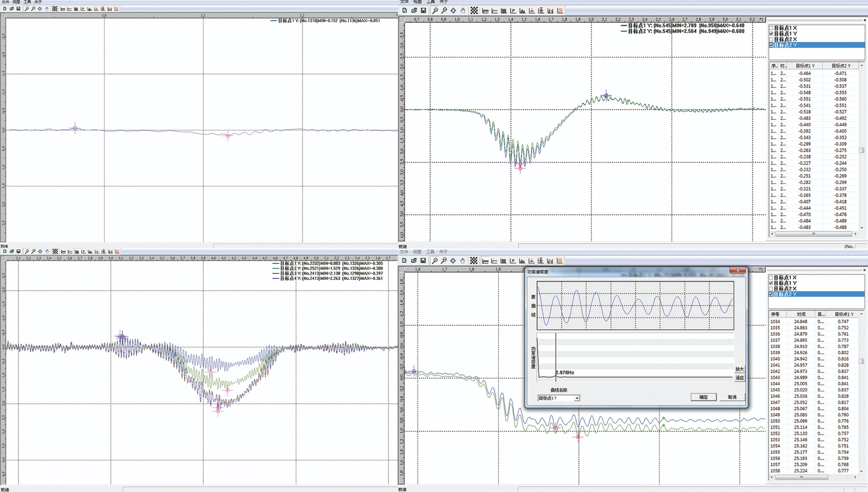Screen dimensions: 868x492
Task: Click Save icon in top-right window toolbar
Action: click(x=423, y=10)
